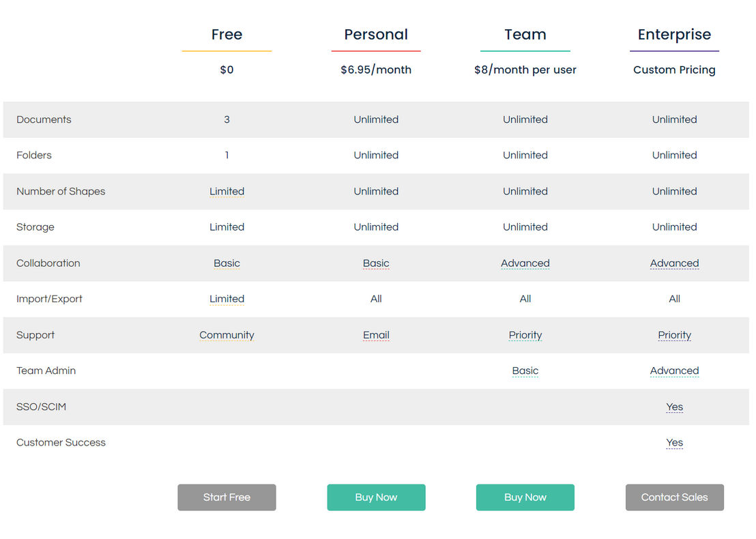Click the Folders row label
Image resolution: width=756 pixels, height=539 pixels.
[33, 156]
